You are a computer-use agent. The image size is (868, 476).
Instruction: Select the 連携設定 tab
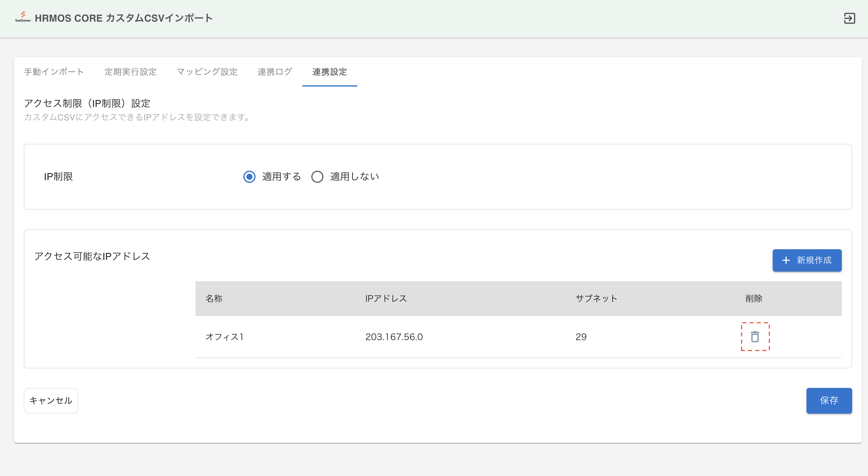(329, 72)
